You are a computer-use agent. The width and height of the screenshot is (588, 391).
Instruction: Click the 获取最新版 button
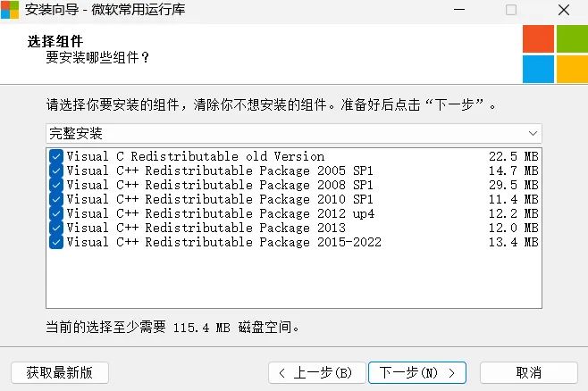pyautogui.click(x=59, y=372)
